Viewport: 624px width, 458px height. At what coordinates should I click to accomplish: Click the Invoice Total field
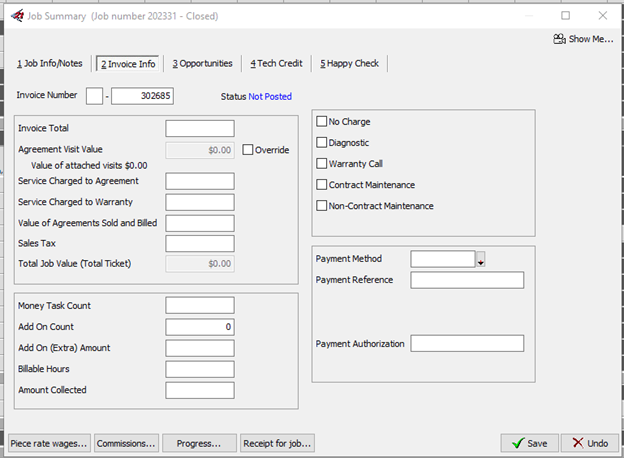(200, 129)
